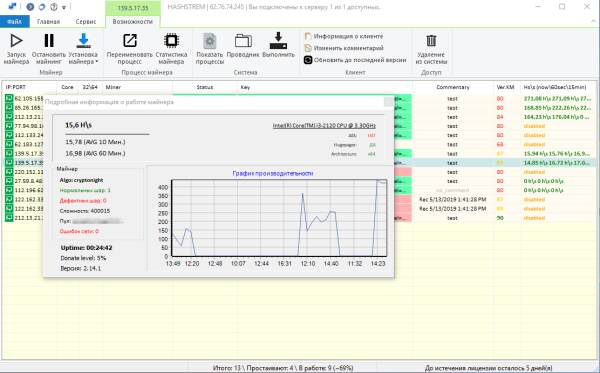Open Проводник folder icon
The width and height of the screenshot is (600, 373).
pos(243,41)
